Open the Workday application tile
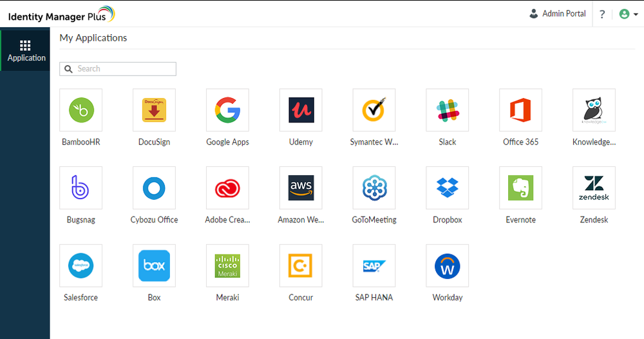The image size is (644, 339). click(448, 266)
